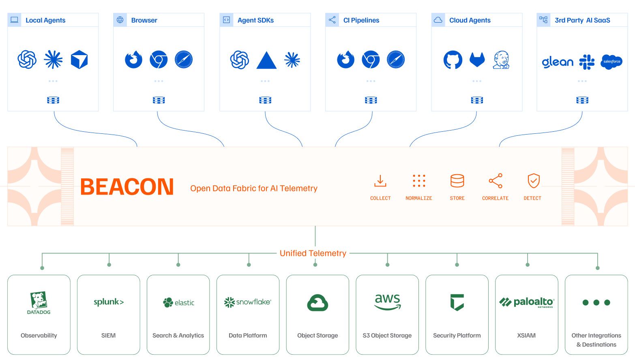Click the GitHub octocat logo
Screen dimensions: 635x364
453,60
